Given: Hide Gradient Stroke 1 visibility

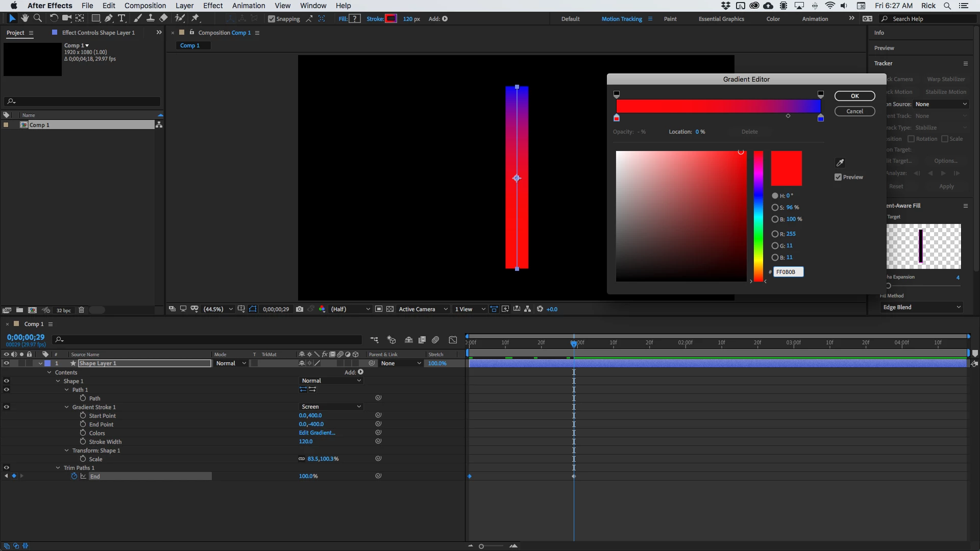Looking at the screenshot, I should [x=7, y=407].
